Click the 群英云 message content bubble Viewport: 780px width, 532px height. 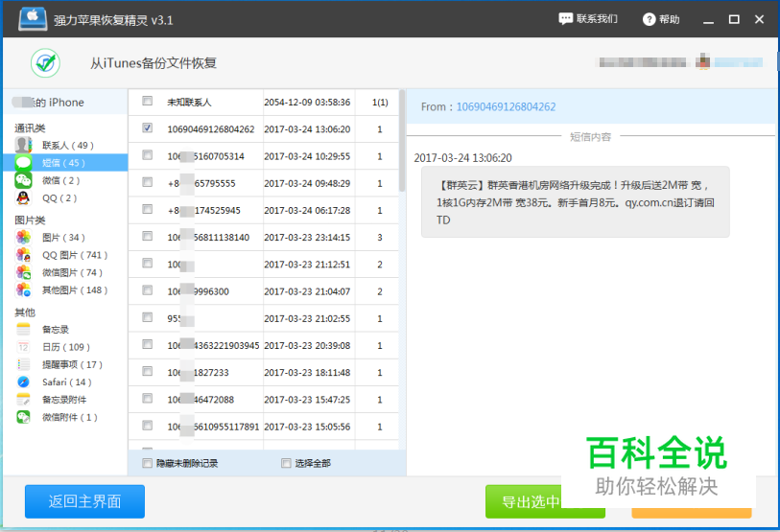pos(576,202)
